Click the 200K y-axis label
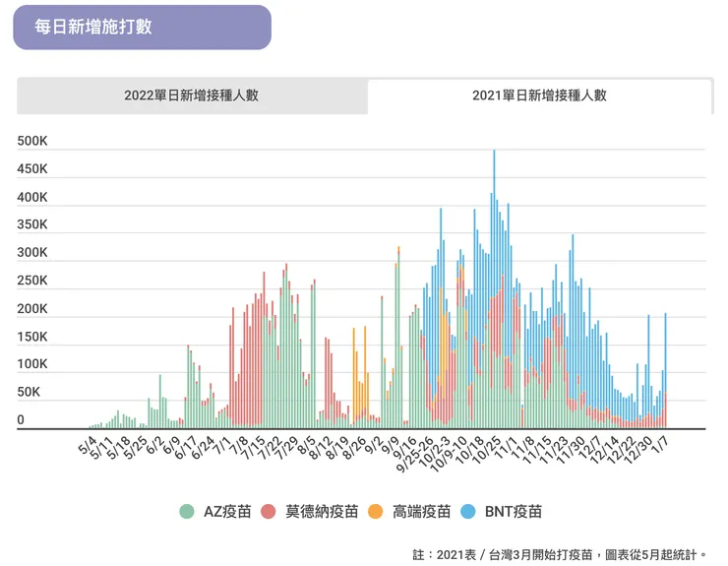 point(32,308)
